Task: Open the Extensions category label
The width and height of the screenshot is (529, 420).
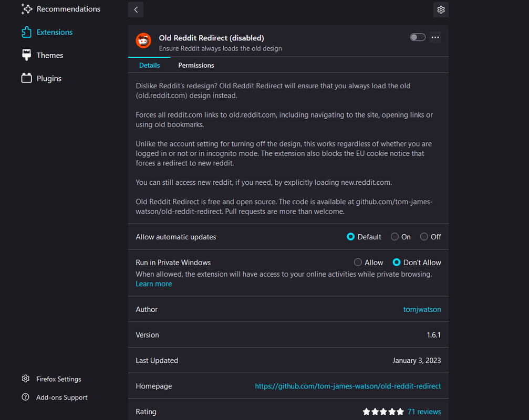Action: (55, 32)
